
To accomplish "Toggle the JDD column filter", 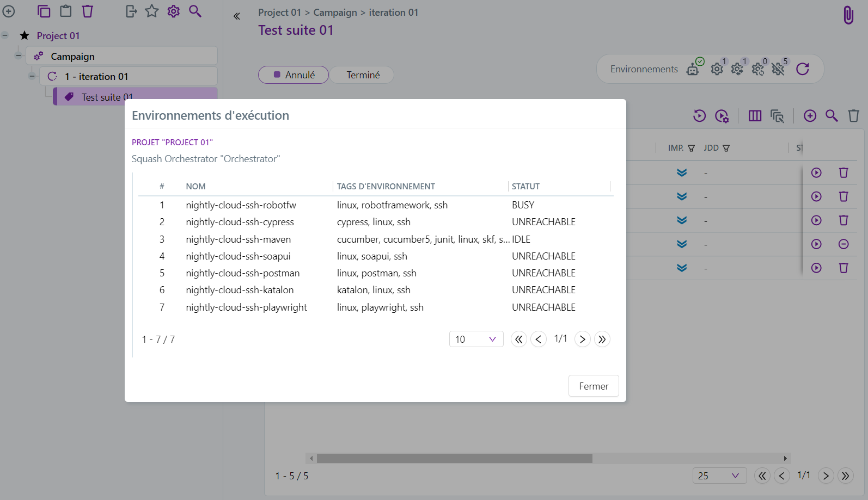I will 726,148.
